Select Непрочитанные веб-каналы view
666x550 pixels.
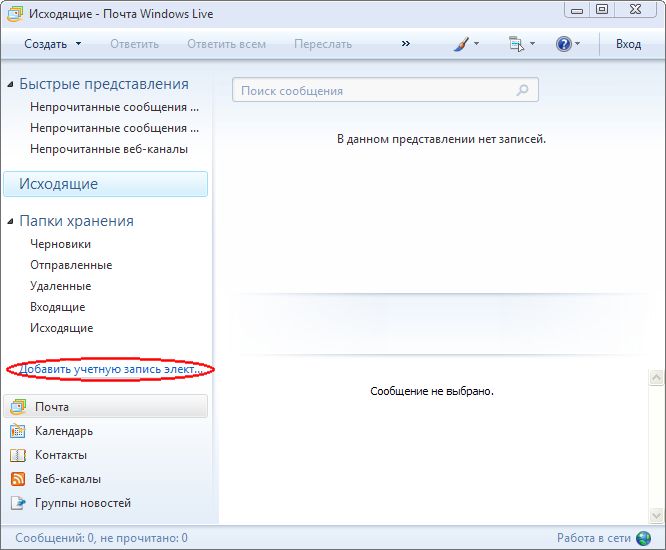109,149
